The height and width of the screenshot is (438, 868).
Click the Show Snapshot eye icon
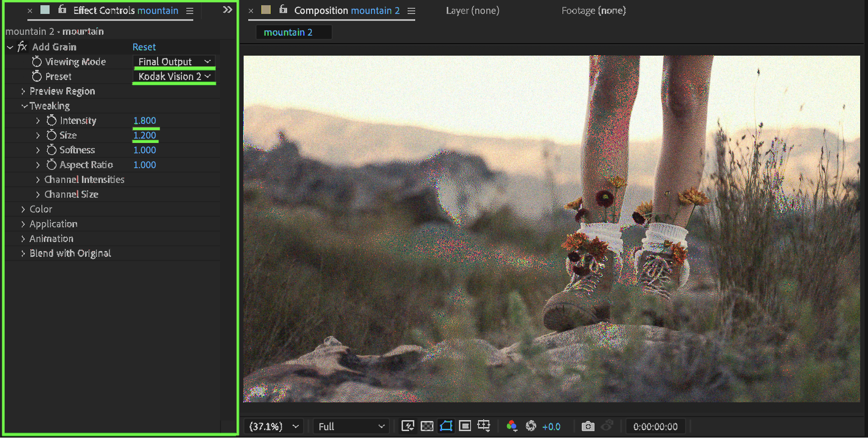coord(607,426)
